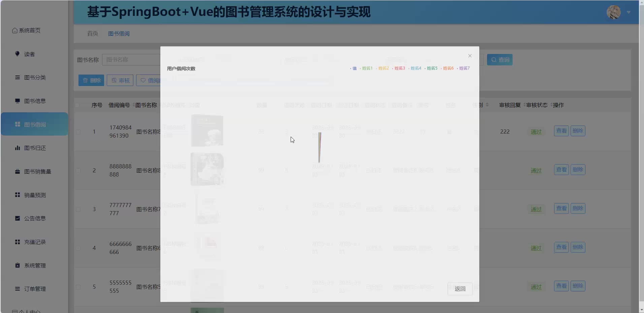
Task: Check the checkbox for row 4
Action: coord(78,248)
